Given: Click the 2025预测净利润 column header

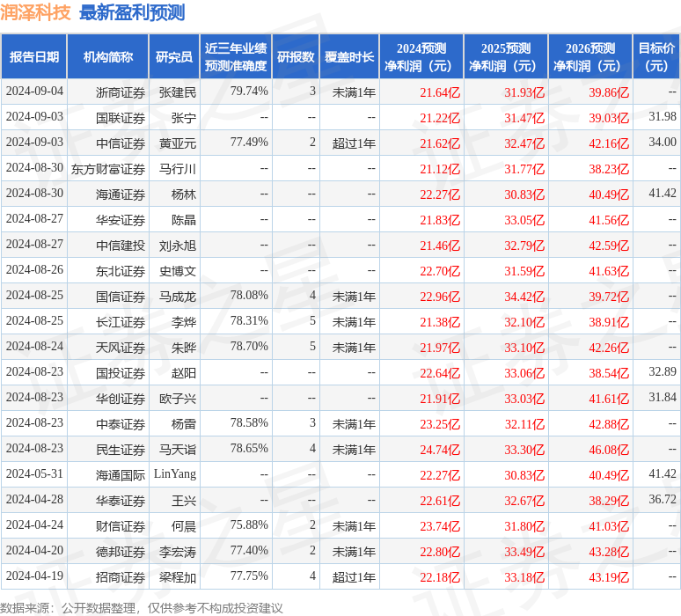Looking at the screenshot, I should click(506, 57).
